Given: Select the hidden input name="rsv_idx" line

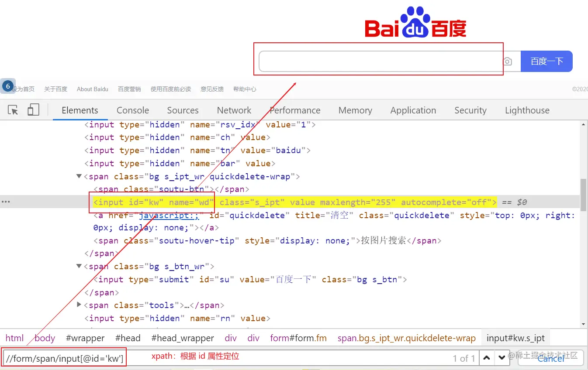Looking at the screenshot, I should [200, 124].
